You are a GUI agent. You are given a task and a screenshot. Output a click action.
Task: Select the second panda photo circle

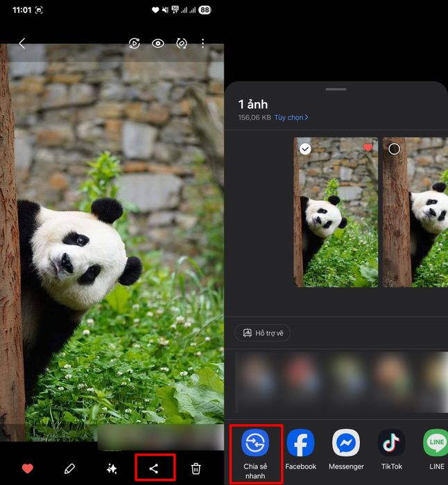394,149
